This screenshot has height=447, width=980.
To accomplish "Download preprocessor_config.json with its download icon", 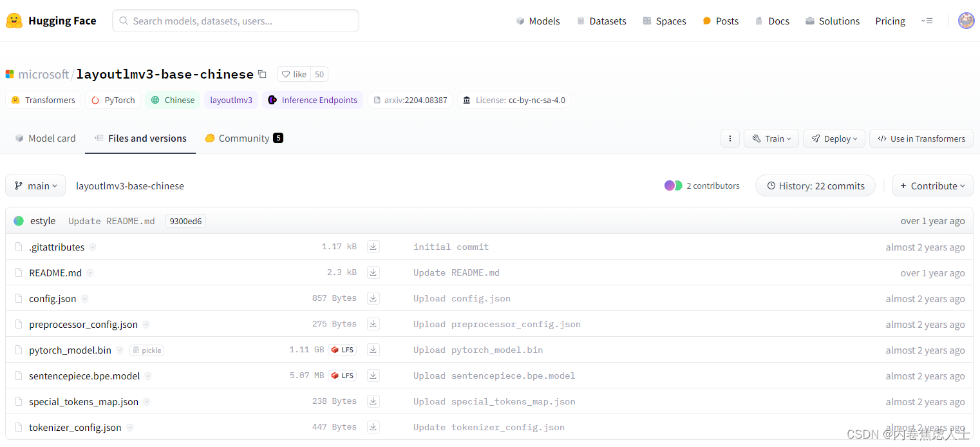I will pyautogui.click(x=373, y=324).
